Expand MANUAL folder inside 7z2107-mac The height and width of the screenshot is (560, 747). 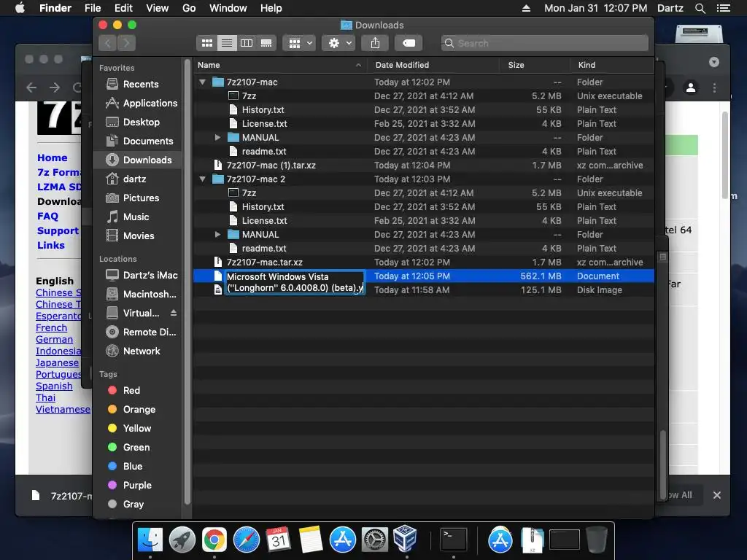pos(217,138)
